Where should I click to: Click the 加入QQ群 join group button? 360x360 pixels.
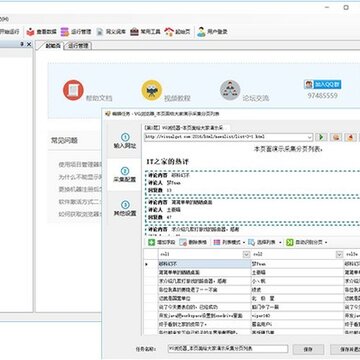323,84
